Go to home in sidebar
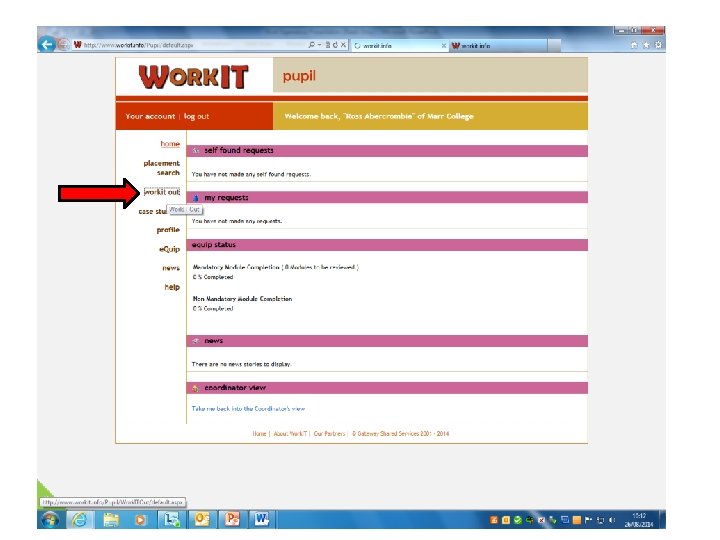This screenshot has width=720, height=540. (x=170, y=144)
